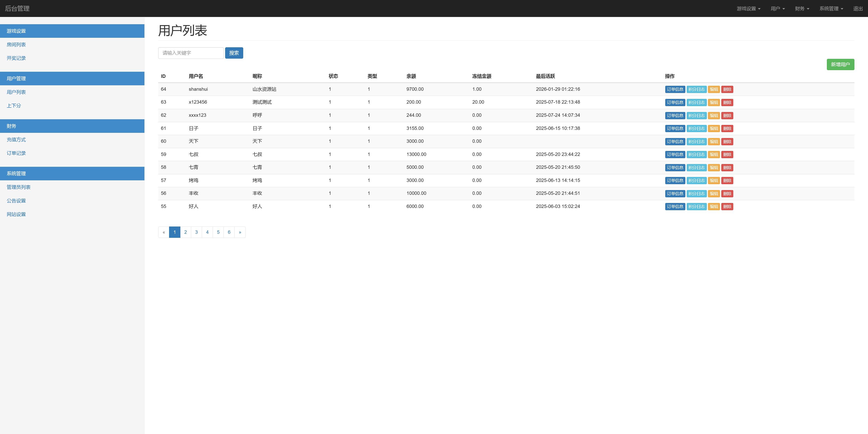Open the 财务 top menu dropdown
The image size is (868, 434).
click(802, 8)
